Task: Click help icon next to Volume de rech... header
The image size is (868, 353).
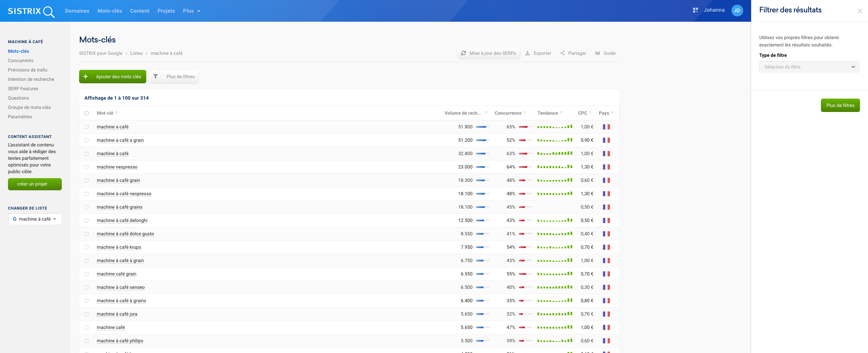Action: (x=486, y=113)
